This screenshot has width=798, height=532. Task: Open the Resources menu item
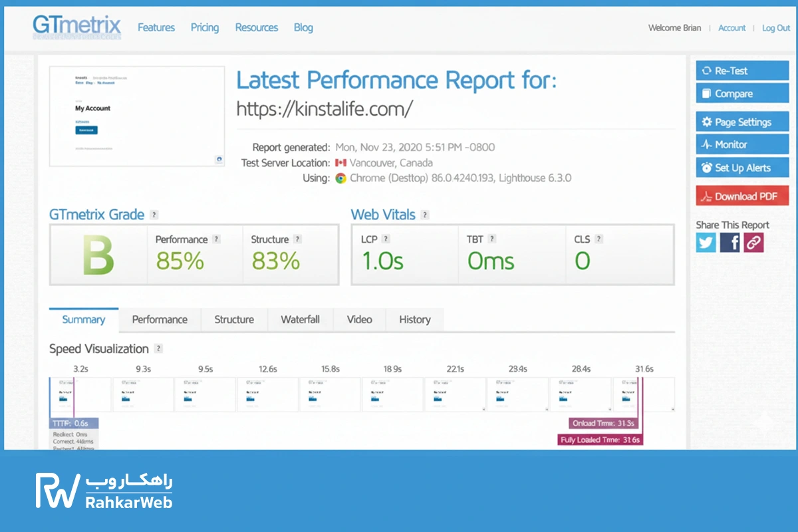(257, 27)
